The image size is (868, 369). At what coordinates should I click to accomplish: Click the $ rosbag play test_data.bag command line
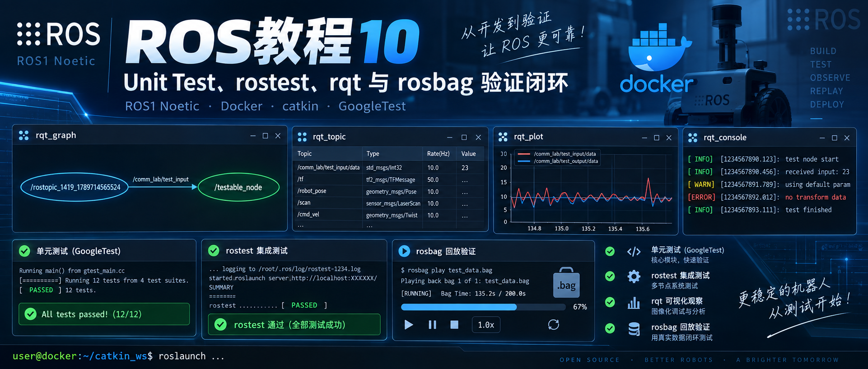click(446, 270)
